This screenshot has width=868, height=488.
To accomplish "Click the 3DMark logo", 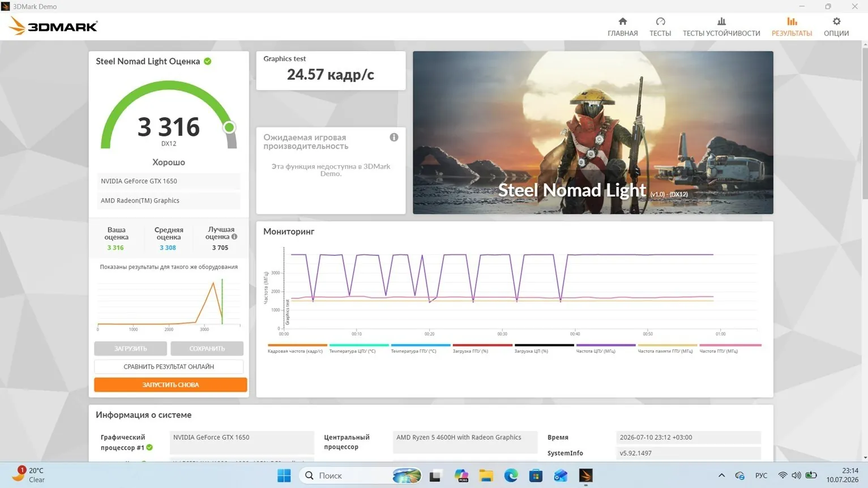I will point(53,26).
